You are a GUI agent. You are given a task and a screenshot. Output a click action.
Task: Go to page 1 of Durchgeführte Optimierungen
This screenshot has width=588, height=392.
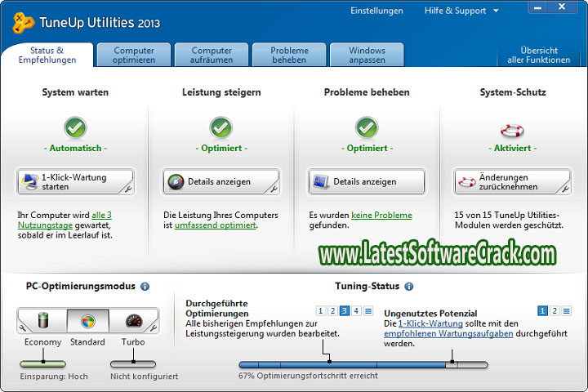[320, 310]
